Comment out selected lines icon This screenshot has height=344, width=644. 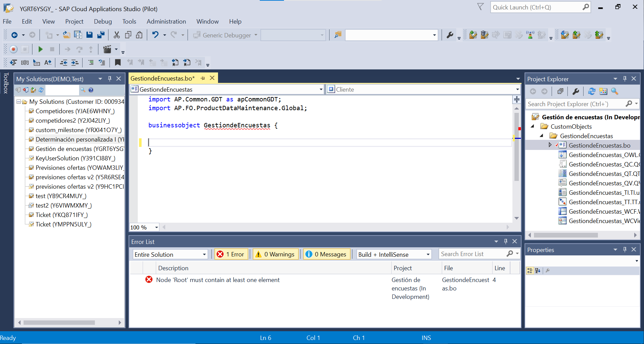click(x=91, y=62)
